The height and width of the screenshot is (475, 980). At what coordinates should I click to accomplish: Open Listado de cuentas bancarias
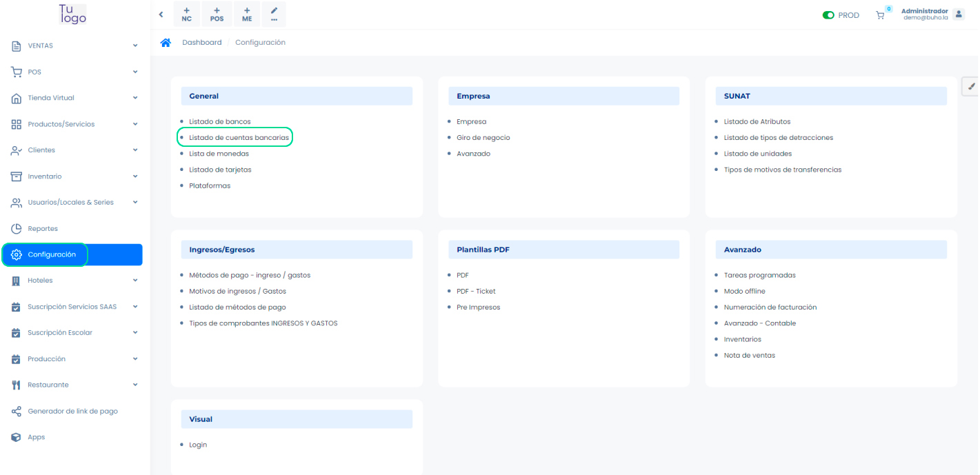(x=239, y=138)
